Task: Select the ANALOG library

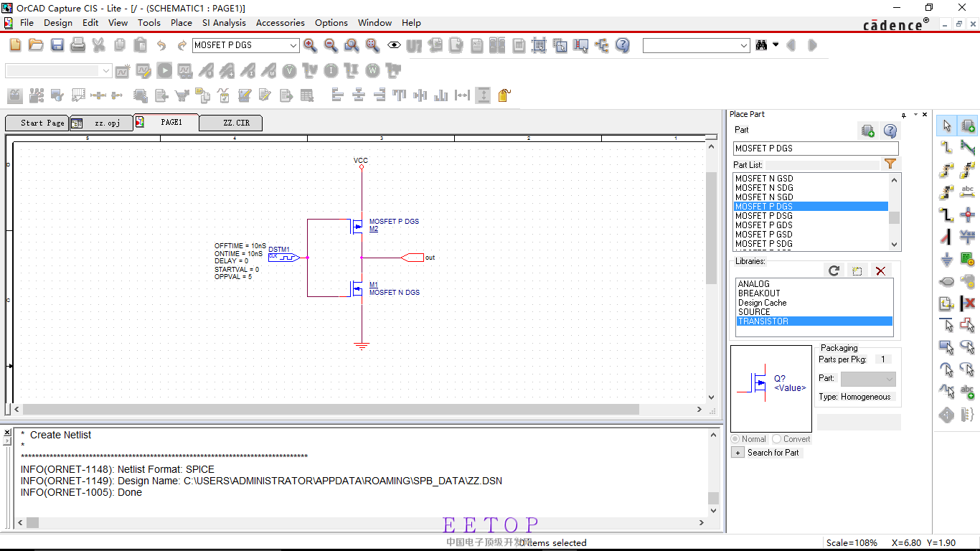Action: click(753, 284)
